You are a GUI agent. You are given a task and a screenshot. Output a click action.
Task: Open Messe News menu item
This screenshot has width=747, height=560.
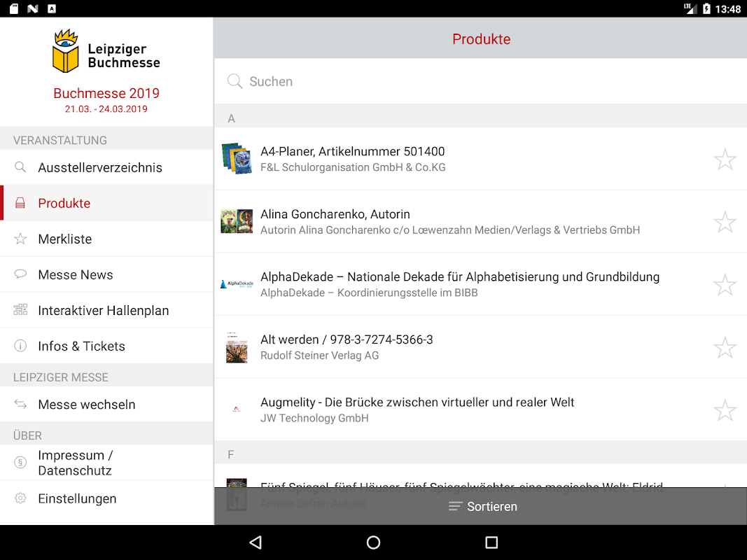(106, 274)
